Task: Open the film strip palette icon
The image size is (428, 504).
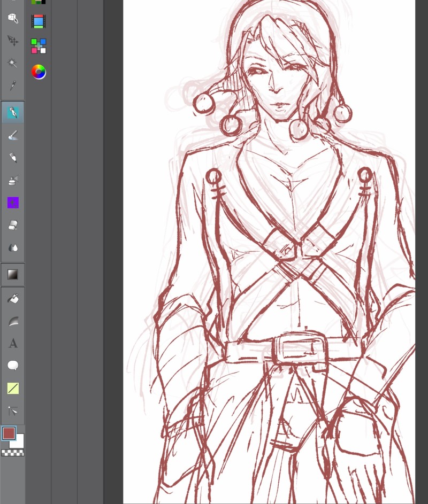Action: [39, 21]
